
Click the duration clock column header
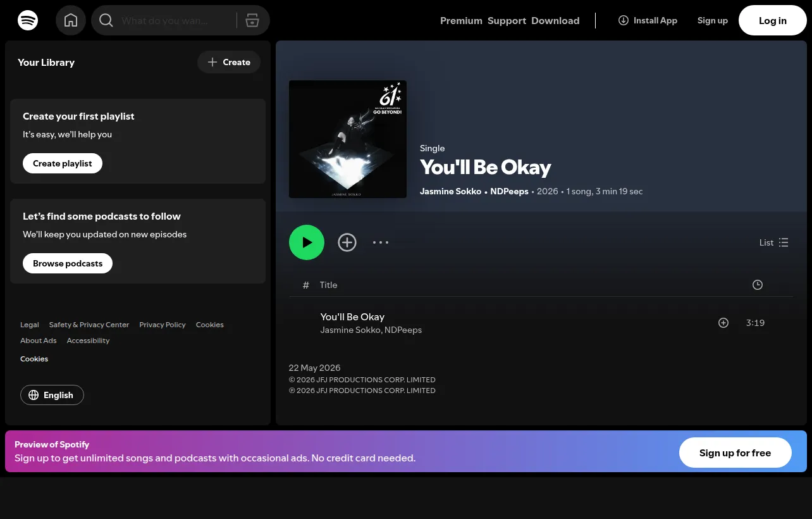coord(758,285)
